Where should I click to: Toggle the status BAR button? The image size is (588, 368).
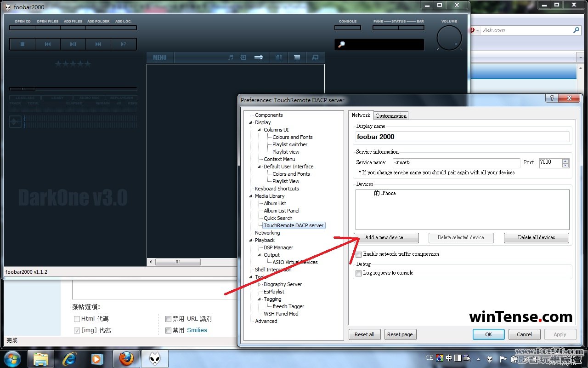tap(411, 28)
